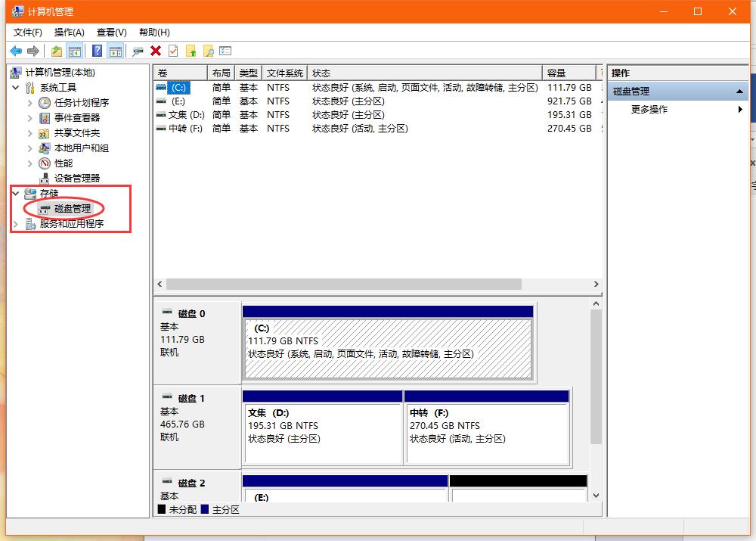Image resolution: width=756 pixels, height=541 pixels.
Task: Click the gray Forward arrow in toolbar
Action: pyautogui.click(x=33, y=51)
